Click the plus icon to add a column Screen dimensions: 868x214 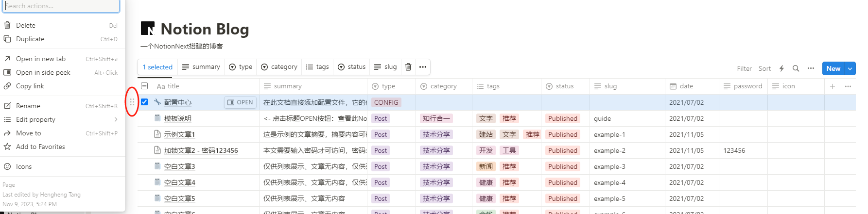point(833,86)
